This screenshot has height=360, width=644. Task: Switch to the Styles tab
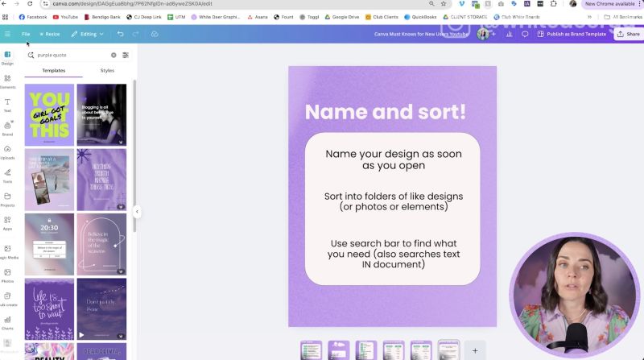tap(107, 71)
